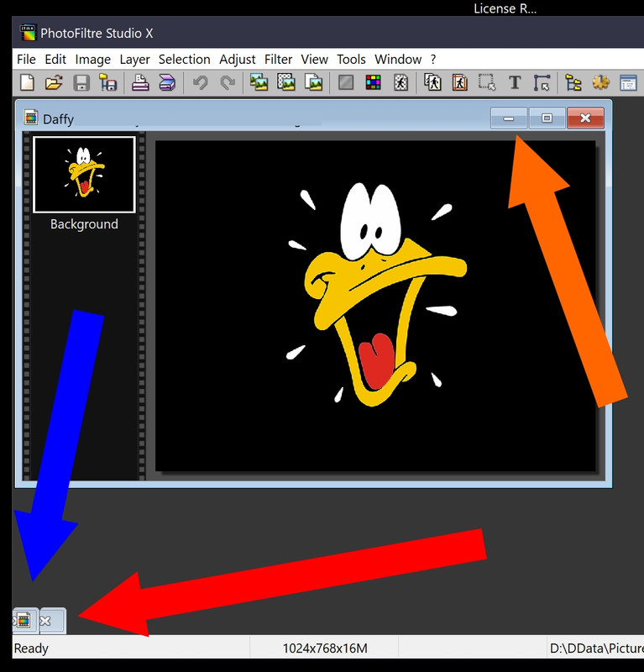Minimize the Daffy document window
This screenshot has height=672, width=644.
point(509,118)
